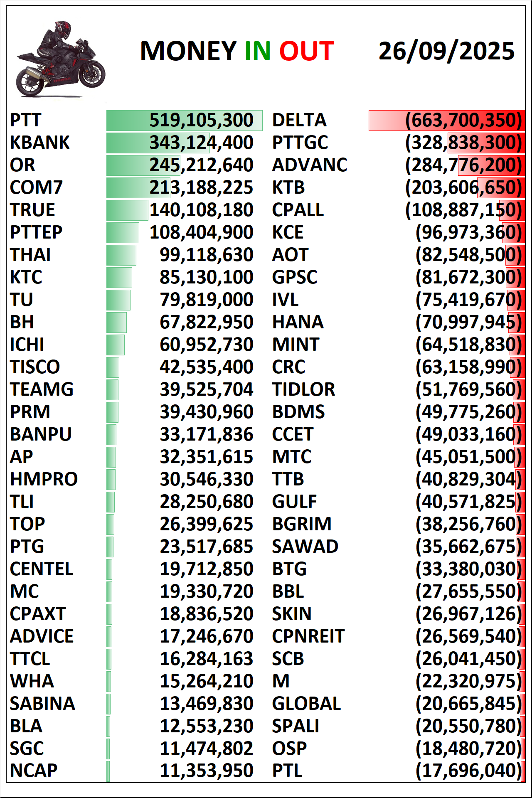Click ADVANC outflow value (284,776,200)
Image resolution: width=532 pixels, height=798 pixels.
click(x=463, y=165)
